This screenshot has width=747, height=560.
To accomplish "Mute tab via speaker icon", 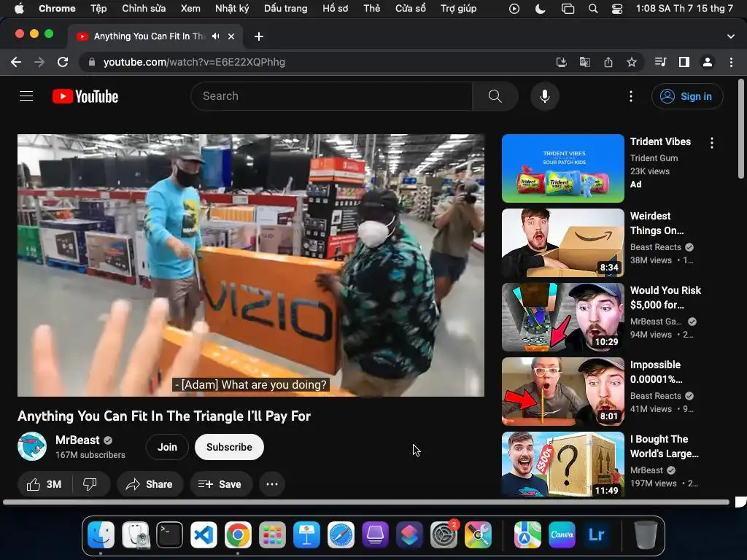I will click(x=216, y=36).
